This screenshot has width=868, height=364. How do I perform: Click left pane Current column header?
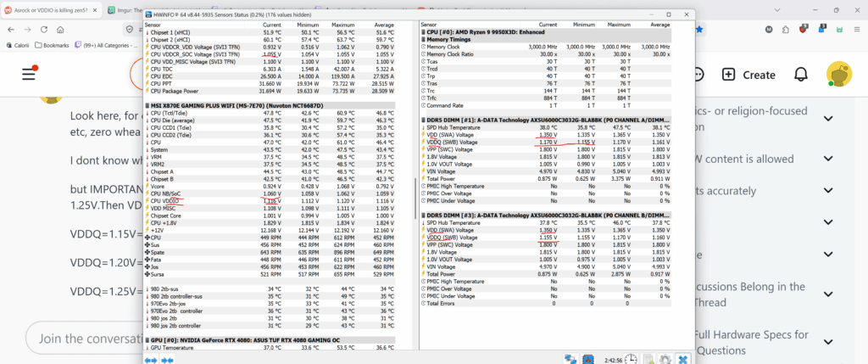tap(272, 25)
